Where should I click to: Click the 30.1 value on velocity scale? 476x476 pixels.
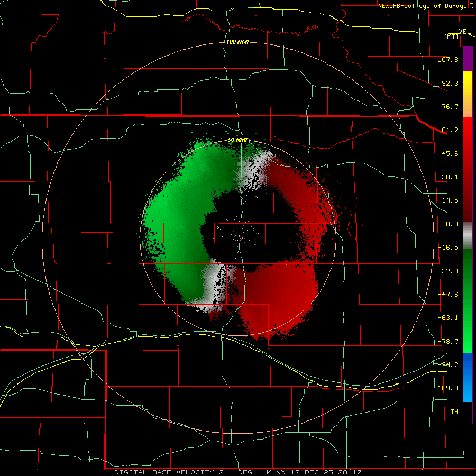450,177
